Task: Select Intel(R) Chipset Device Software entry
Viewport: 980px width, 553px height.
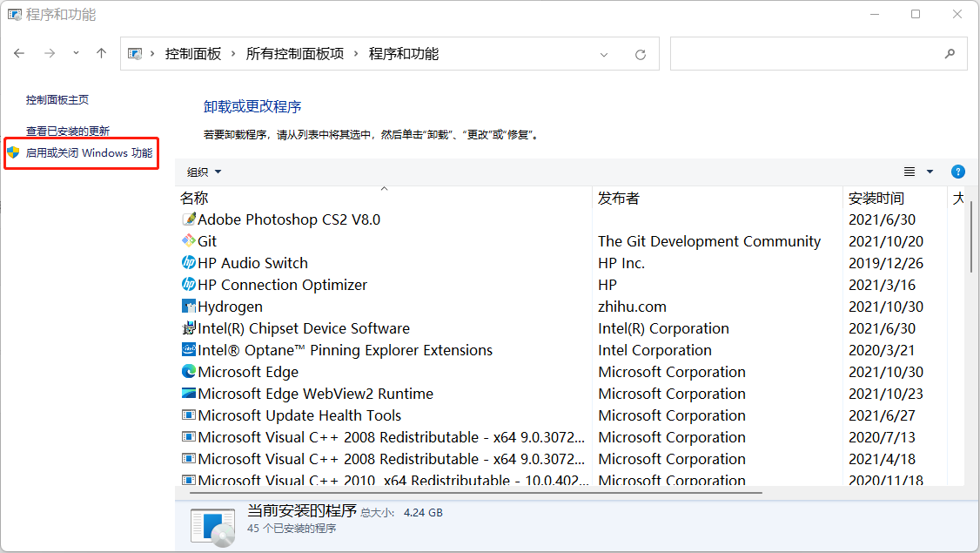Action: pos(304,328)
